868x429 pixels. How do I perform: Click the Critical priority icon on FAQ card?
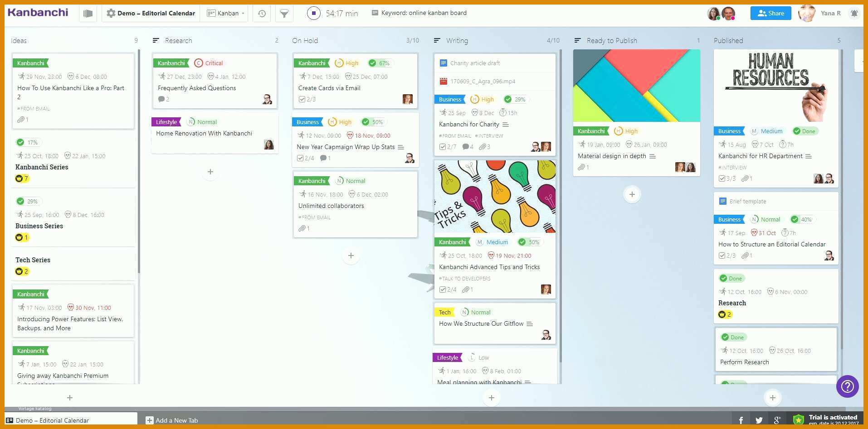pyautogui.click(x=198, y=63)
